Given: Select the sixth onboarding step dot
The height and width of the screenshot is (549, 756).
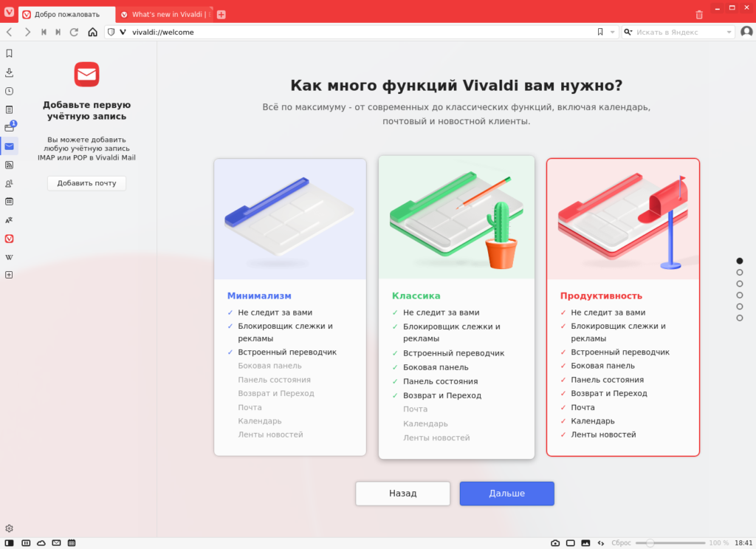Looking at the screenshot, I should tap(740, 318).
